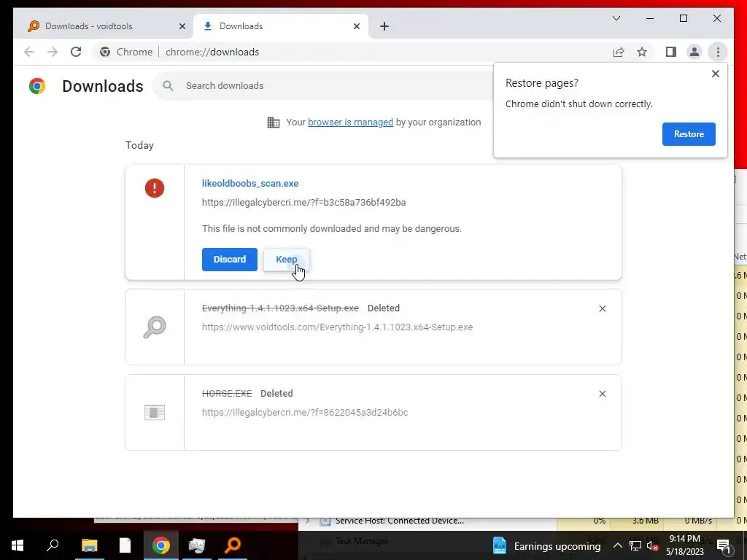Click HORSE.EXE file type icon
Viewport: 747px width, 560px height.
(x=155, y=413)
